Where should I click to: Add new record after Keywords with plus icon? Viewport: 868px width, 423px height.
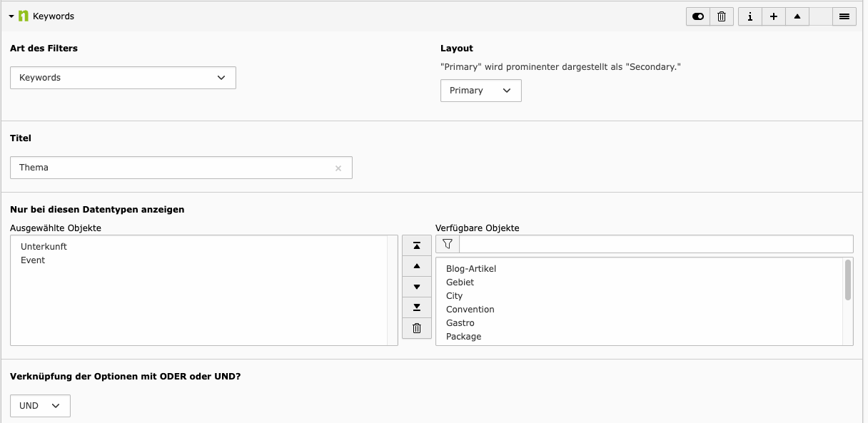pyautogui.click(x=773, y=16)
